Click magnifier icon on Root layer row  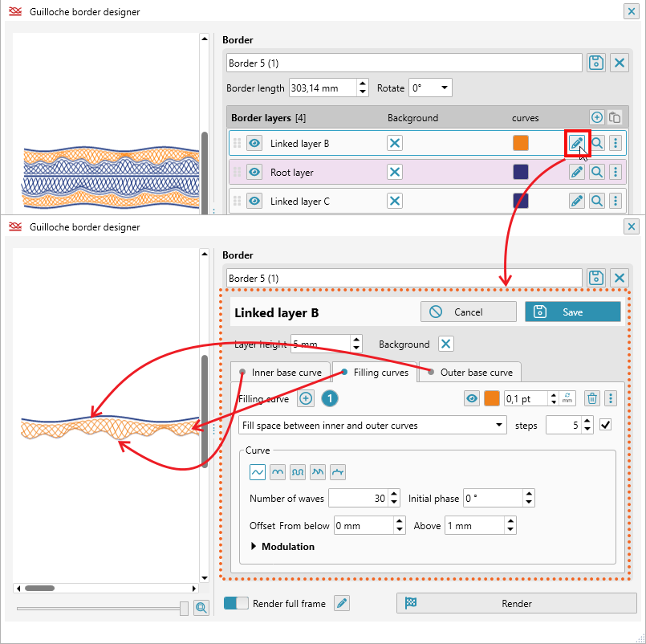coord(597,172)
